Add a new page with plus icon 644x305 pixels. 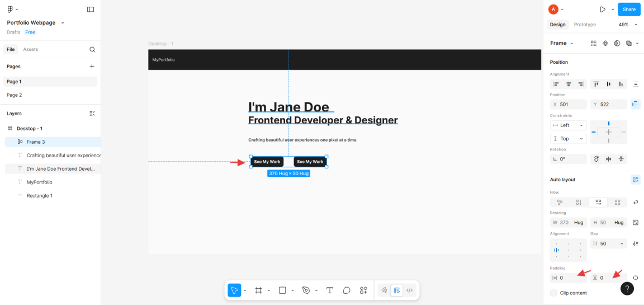point(92,66)
